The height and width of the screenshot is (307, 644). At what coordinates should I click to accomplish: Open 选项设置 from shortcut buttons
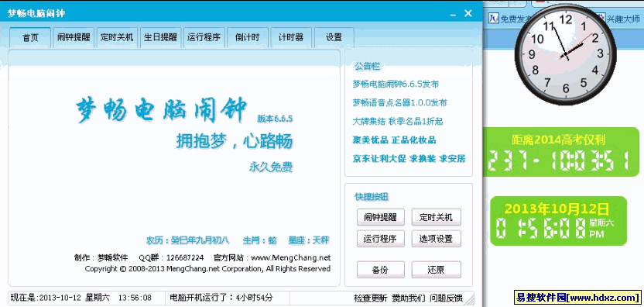[x=437, y=239]
